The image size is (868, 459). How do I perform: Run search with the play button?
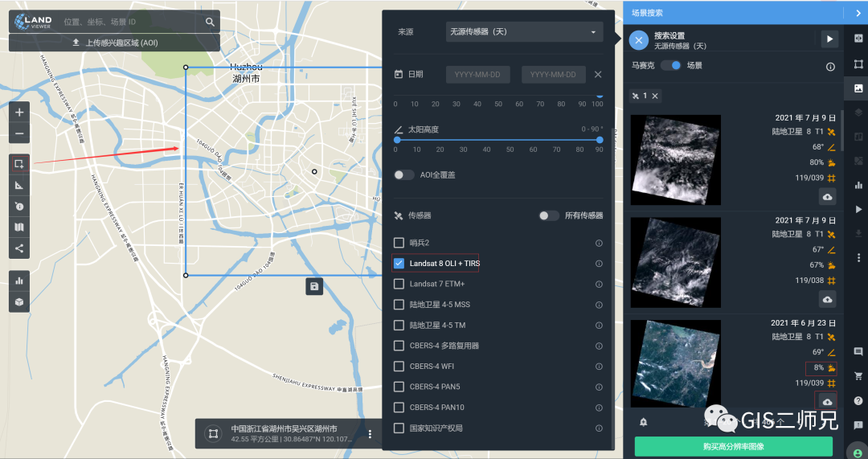coord(829,39)
